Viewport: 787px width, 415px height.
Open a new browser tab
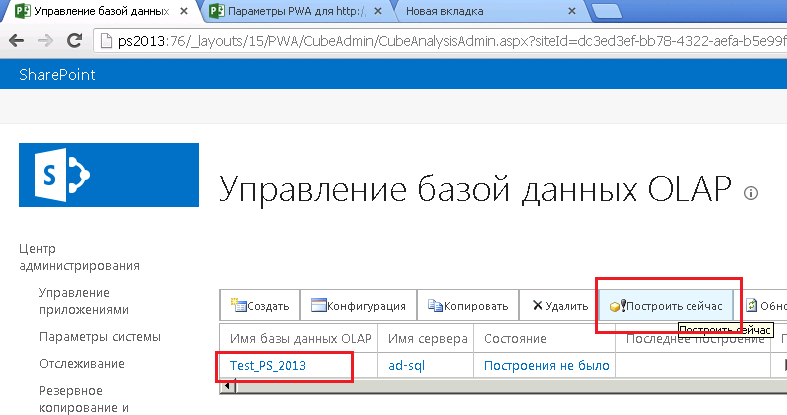607,11
